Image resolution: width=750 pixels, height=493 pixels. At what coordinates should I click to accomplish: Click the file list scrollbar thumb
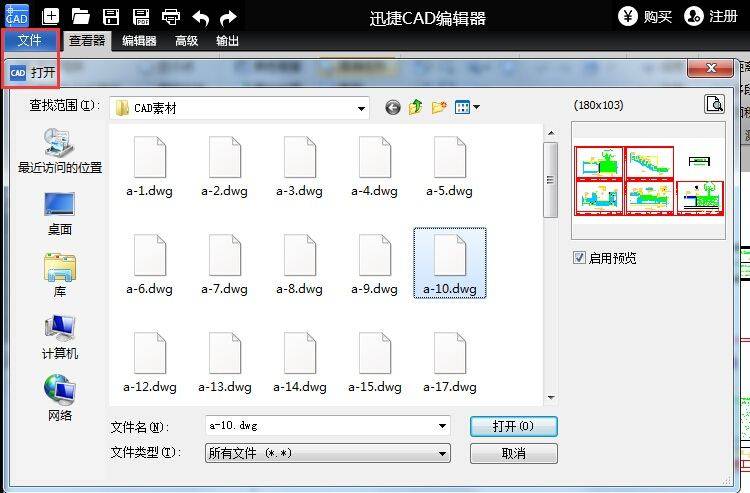[x=551, y=180]
